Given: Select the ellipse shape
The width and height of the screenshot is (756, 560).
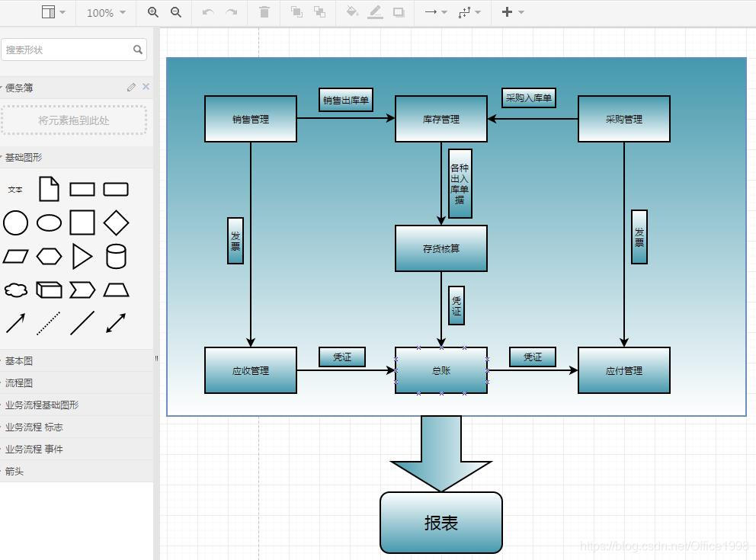Looking at the screenshot, I should click(x=50, y=223).
